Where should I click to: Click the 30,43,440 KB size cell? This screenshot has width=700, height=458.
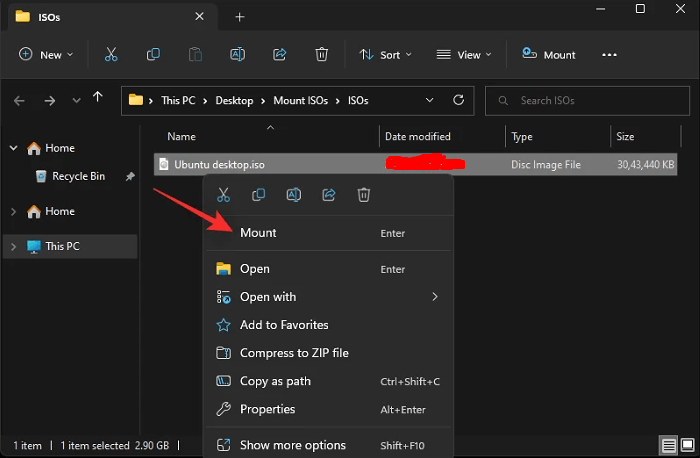tap(646, 165)
